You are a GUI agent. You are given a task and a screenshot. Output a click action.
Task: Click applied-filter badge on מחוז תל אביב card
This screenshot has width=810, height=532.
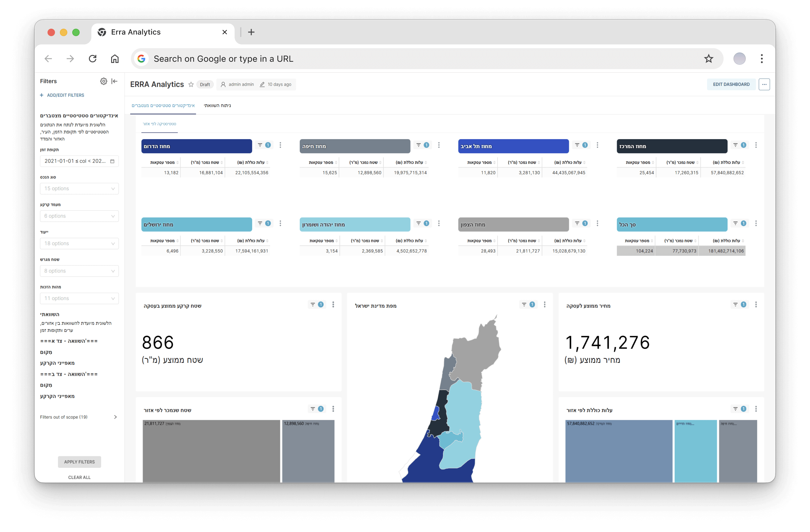[x=585, y=145]
